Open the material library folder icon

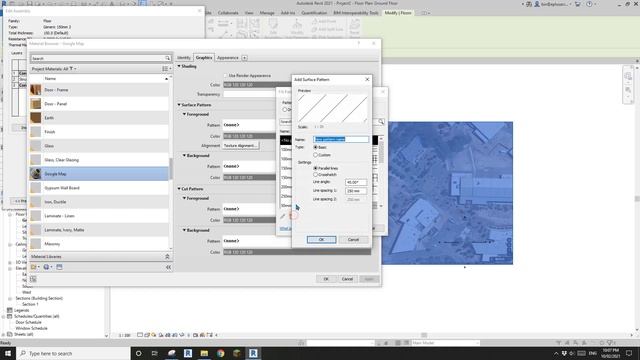[34, 267]
